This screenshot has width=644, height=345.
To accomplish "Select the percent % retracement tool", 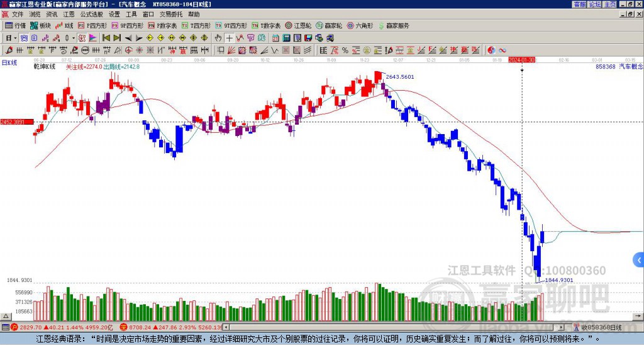I will coord(345,50).
